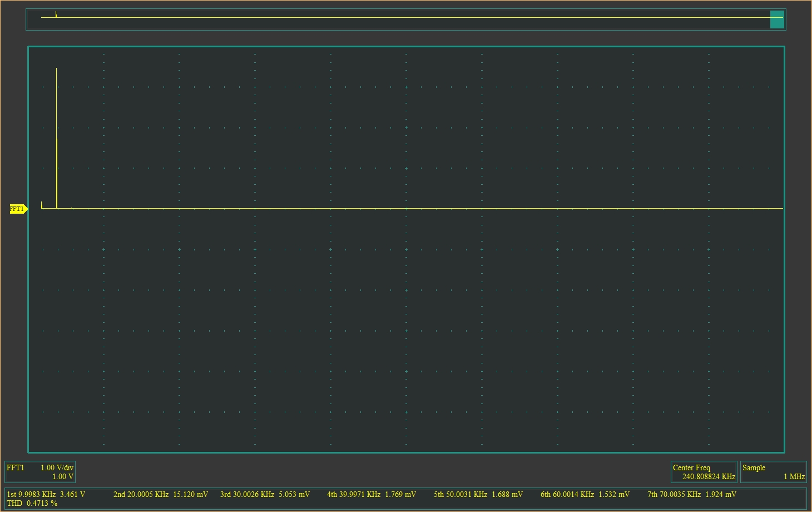This screenshot has width=812, height=512.
Task: Select the FFT1 1.00 V/div scale box
Action: click(40, 472)
